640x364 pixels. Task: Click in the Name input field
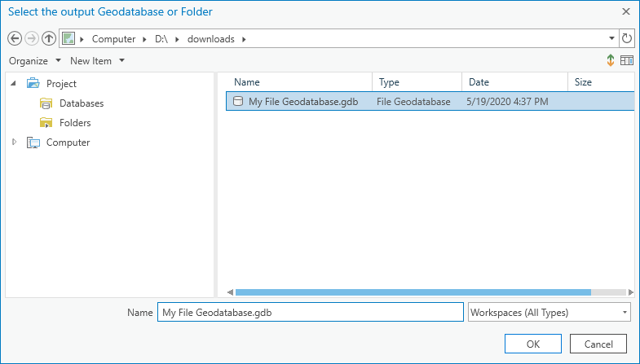click(x=310, y=313)
